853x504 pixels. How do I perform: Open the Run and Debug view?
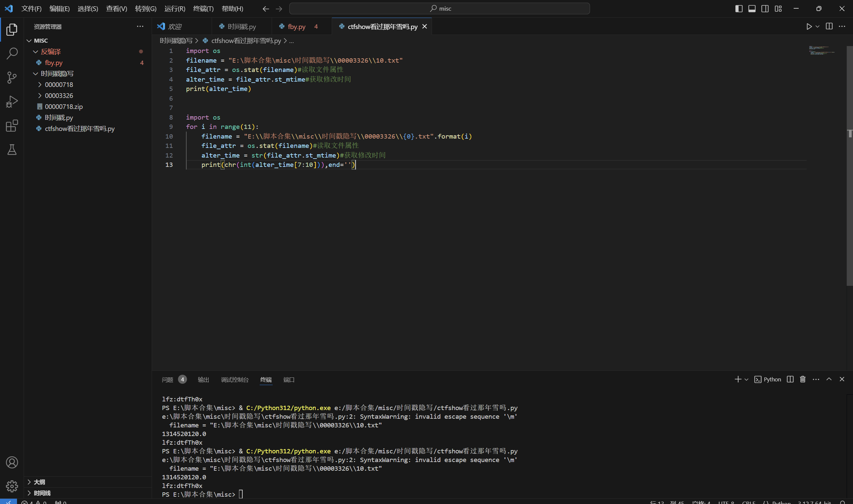coord(12,102)
